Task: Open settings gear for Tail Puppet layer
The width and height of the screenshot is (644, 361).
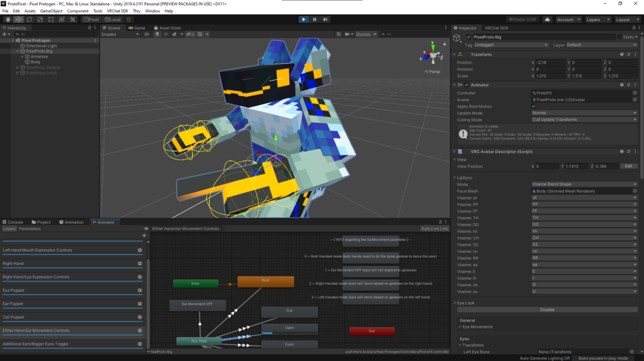Action: tap(140, 317)
